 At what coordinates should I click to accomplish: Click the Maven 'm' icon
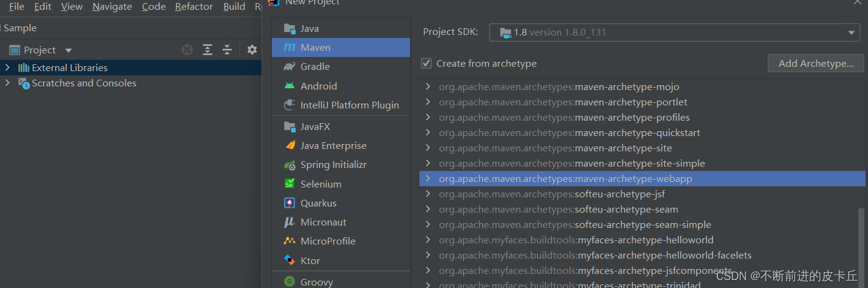tap(290, 47)
